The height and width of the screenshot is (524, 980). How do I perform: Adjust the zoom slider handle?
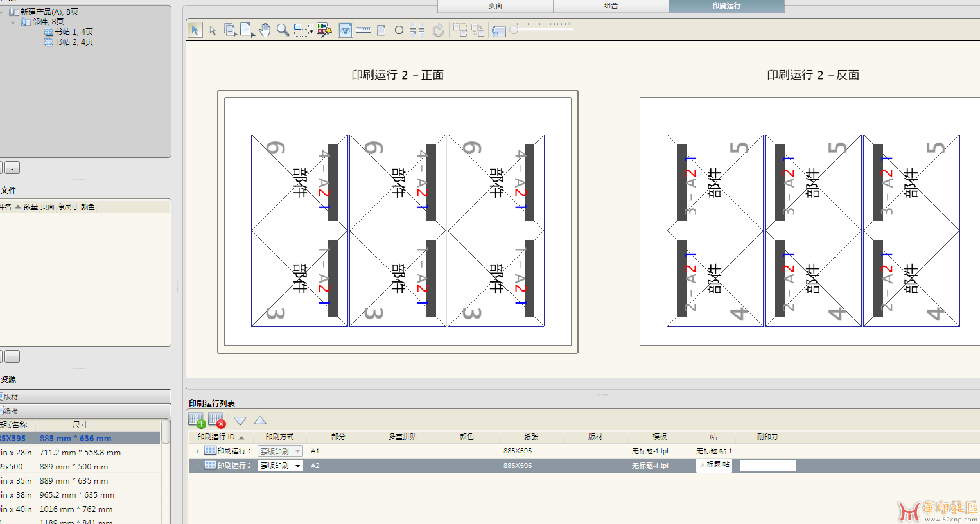pyautogui.click(x=514, y=30)
